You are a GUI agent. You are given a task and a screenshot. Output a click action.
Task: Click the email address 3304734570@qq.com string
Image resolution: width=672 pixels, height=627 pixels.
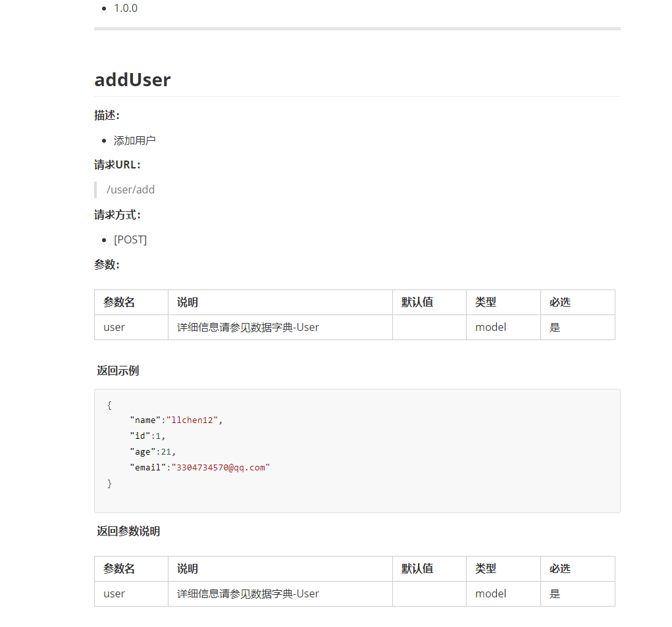coord(220,467)
